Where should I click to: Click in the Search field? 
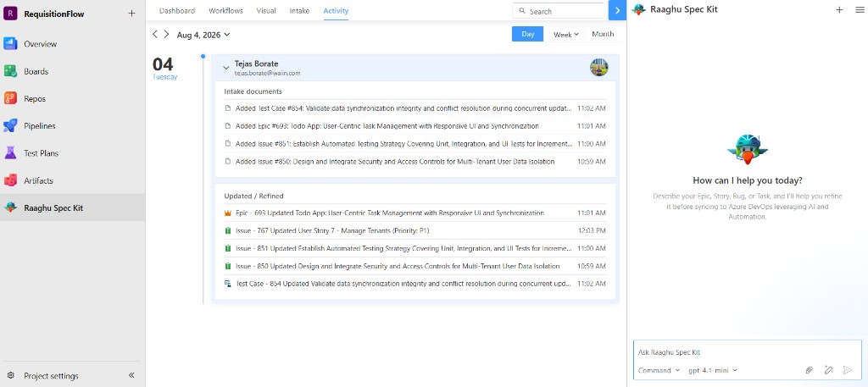(x=559, y=11)
